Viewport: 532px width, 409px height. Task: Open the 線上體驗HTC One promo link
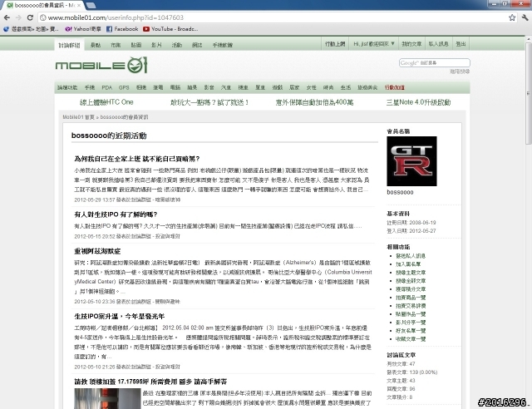coord(106,102)
